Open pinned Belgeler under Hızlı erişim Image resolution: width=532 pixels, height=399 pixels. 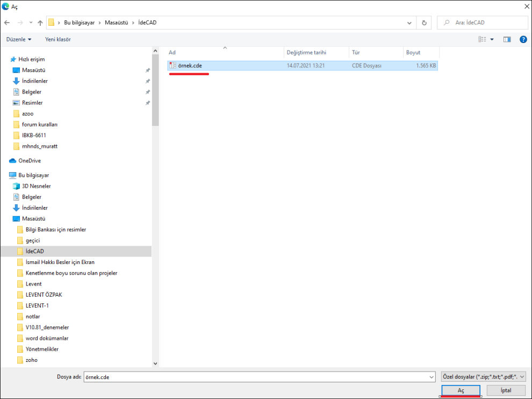coord(32,92)
